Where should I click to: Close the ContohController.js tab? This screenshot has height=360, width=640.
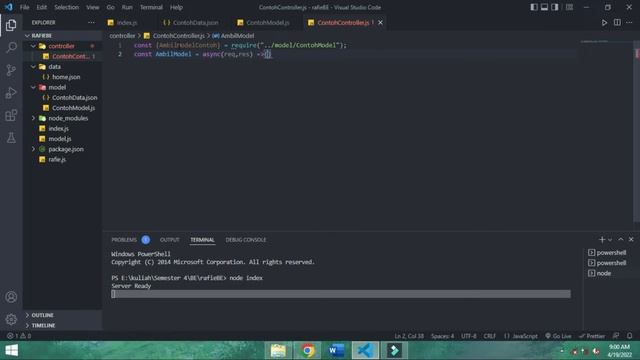380,22
